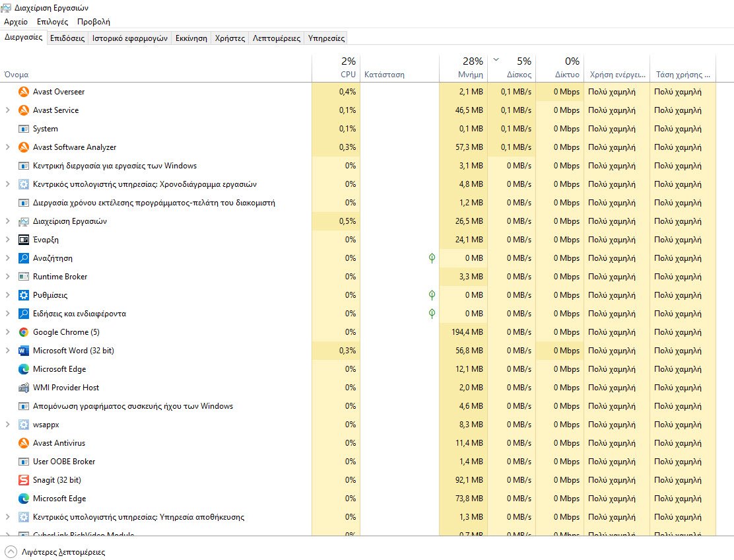Expand Υπηρεσία αποθήκευσης service host group
The width and height of the screenshot is (734, 560).
pos(7,517)
